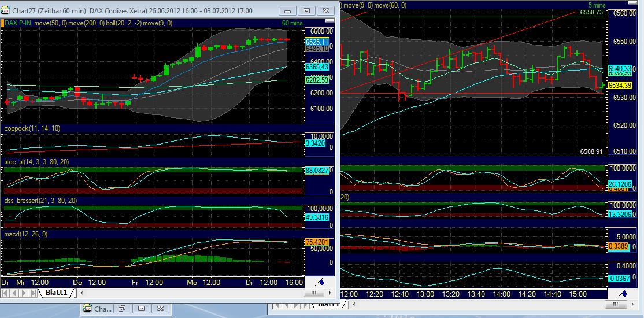Click the Chart27 horizontal scrollbar right arrow
Screen dimensions: 644x318
331,293
